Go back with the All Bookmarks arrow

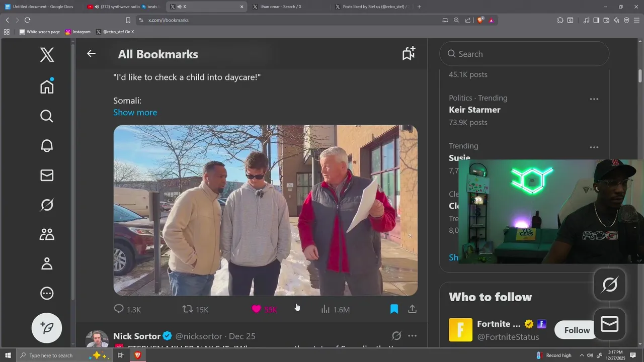[91, 54]
